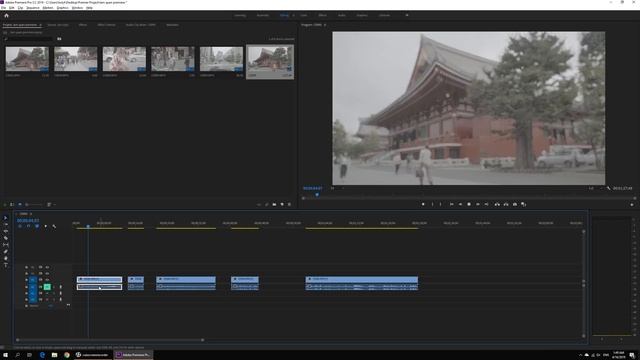
Task: Open the Editing workspace menu icon
Action: 293,16
